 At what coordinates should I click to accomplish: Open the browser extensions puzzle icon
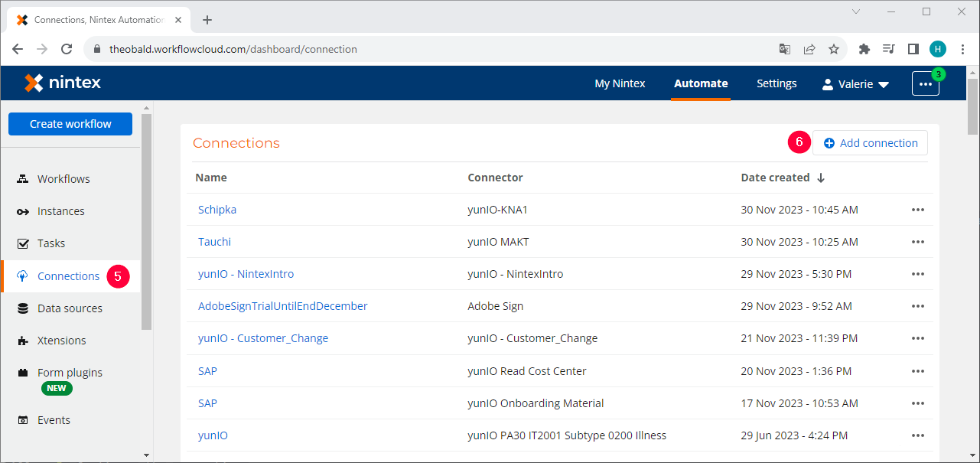(864, 48)
